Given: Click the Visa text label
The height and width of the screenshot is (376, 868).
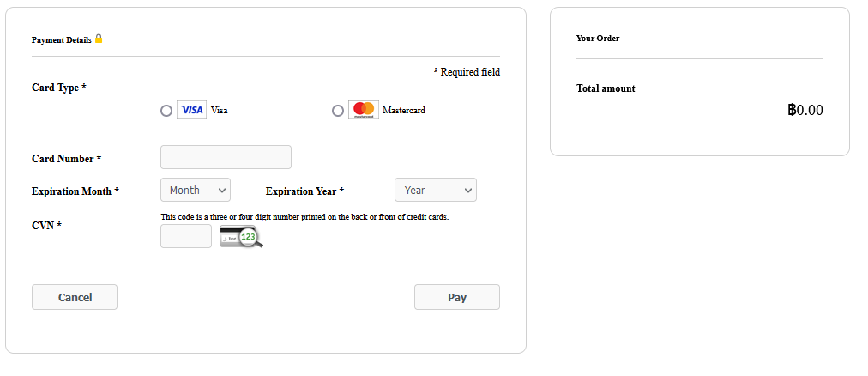Looking at the screenshot, I should [220, 110].
